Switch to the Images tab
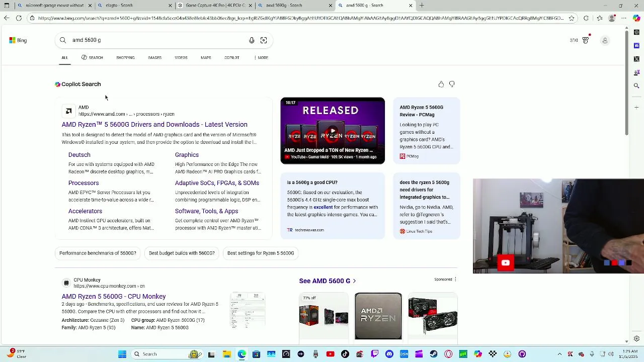Viewport: 644px width, 362px height. point(154,58)
